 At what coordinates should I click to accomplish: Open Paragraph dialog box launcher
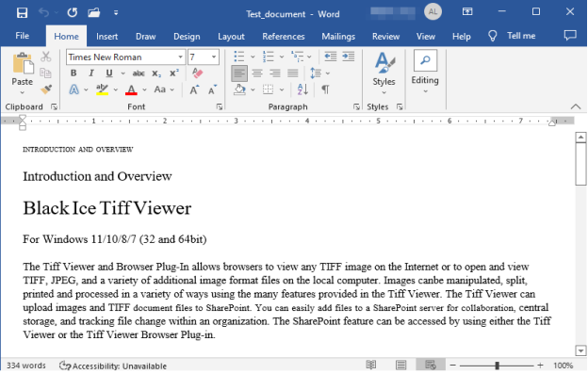pyautogui.click(x=356, y=107)
